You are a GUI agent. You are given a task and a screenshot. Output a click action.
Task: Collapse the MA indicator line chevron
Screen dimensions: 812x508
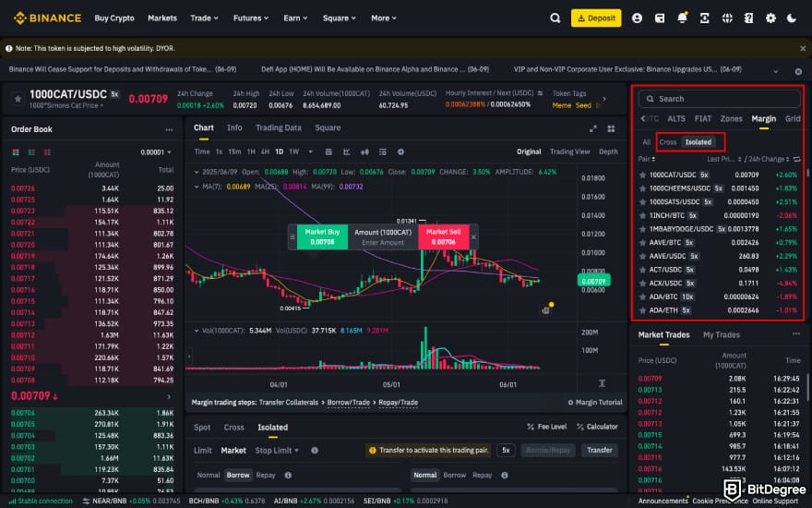[197, 187]
